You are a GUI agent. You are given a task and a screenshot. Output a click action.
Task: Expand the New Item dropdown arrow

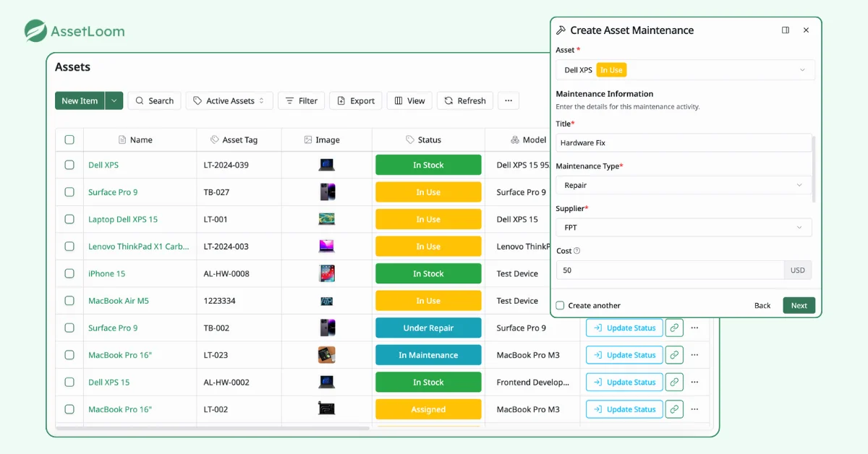point(114,101)
